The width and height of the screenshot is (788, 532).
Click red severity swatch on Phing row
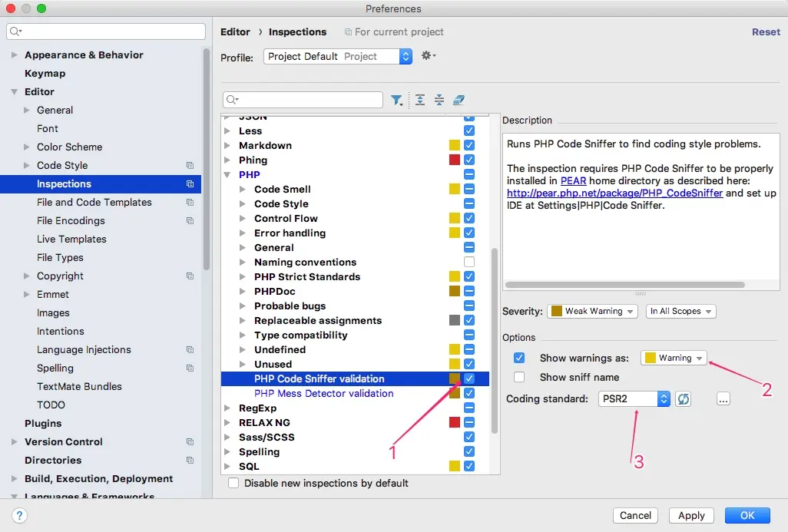coord(455,160)
